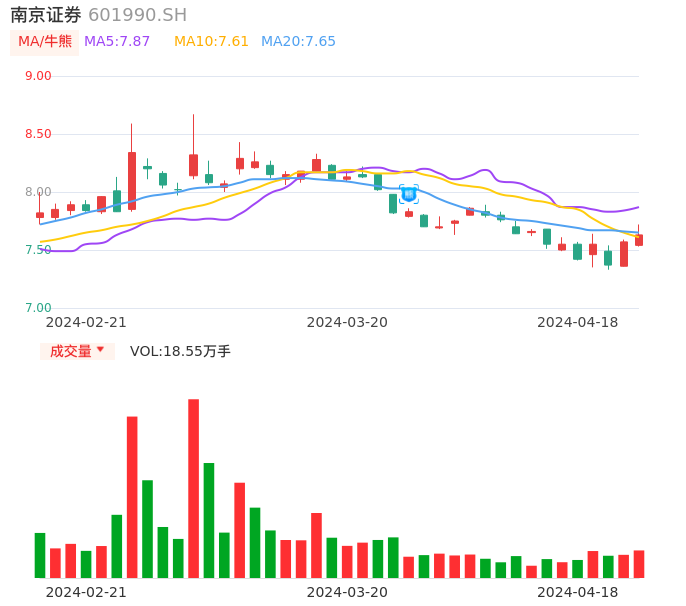Screen dimensions: 686x606
Task: Click the 2024-03-20 date under the candlestick chart
Action: coord(347,322)
